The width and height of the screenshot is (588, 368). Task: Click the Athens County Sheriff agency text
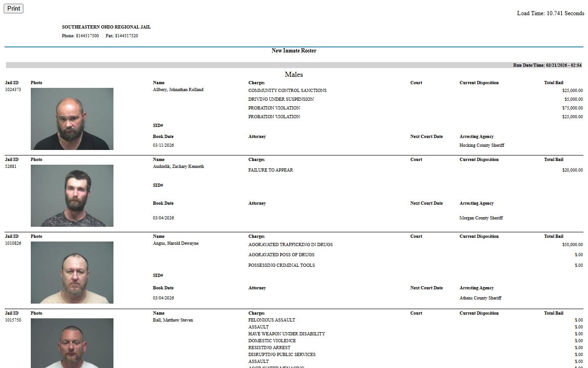click(x=480, y=298)
